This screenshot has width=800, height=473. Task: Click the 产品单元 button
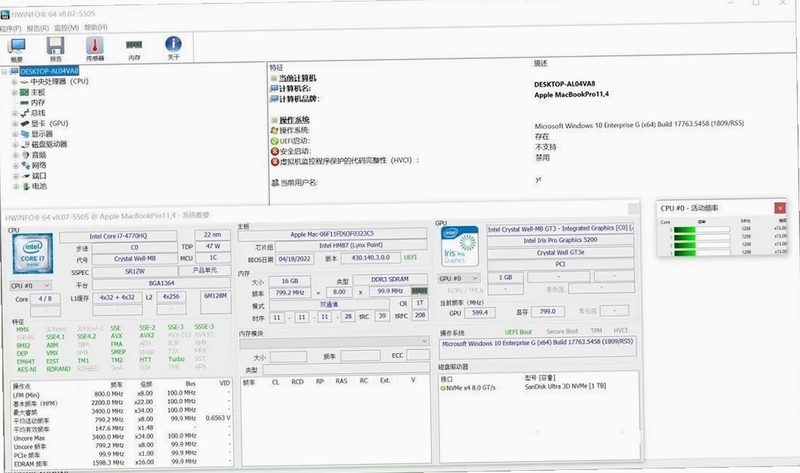click(x=205, y=270)
